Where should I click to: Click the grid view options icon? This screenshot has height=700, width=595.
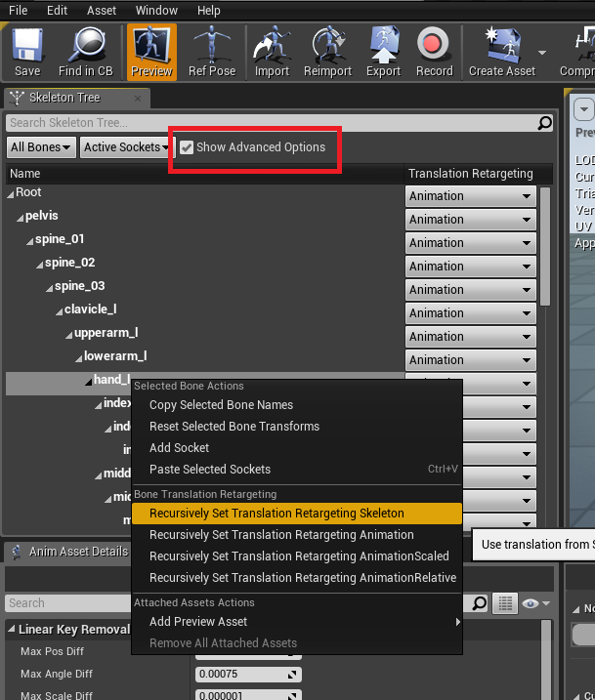point(505,603)
